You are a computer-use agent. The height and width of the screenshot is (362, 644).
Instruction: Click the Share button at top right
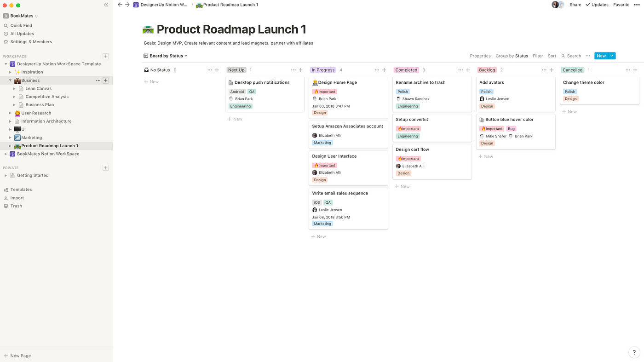575,4
